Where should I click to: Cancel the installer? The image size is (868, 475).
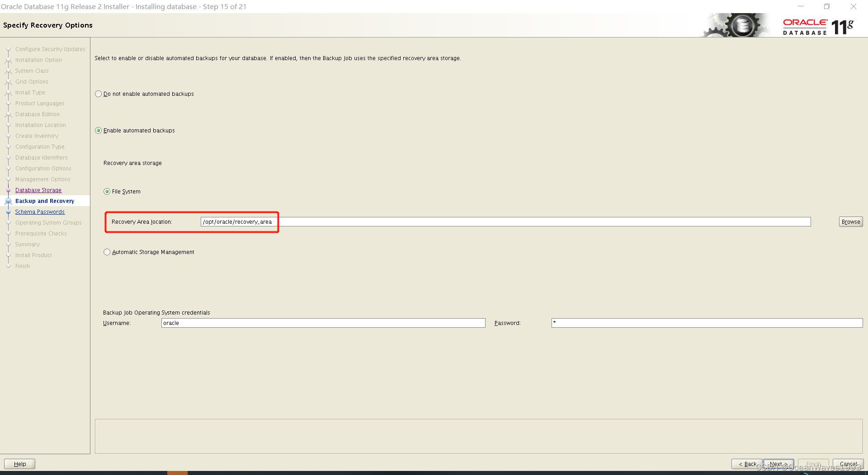tap(848, 464)
